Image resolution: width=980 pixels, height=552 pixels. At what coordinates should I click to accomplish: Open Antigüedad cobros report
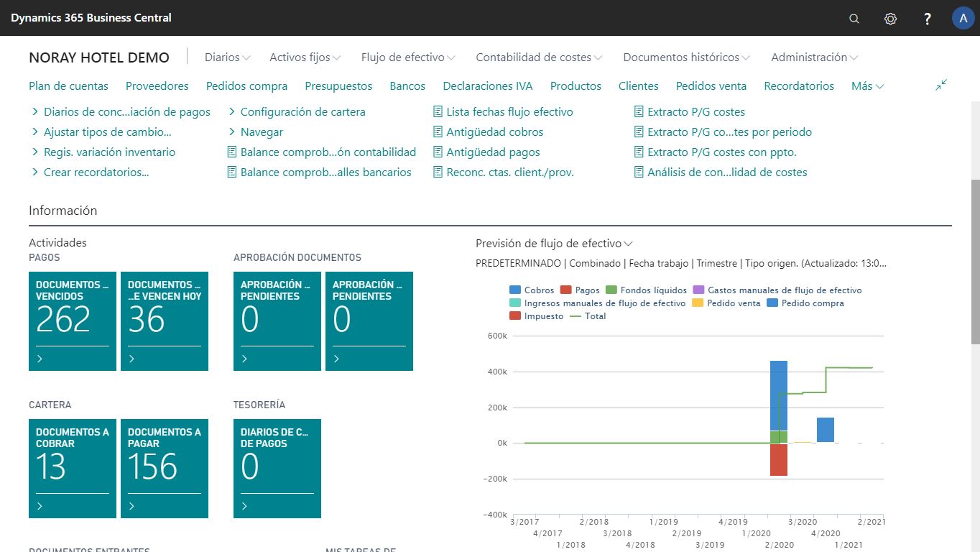pyautogui.click(x=495, y=132)
